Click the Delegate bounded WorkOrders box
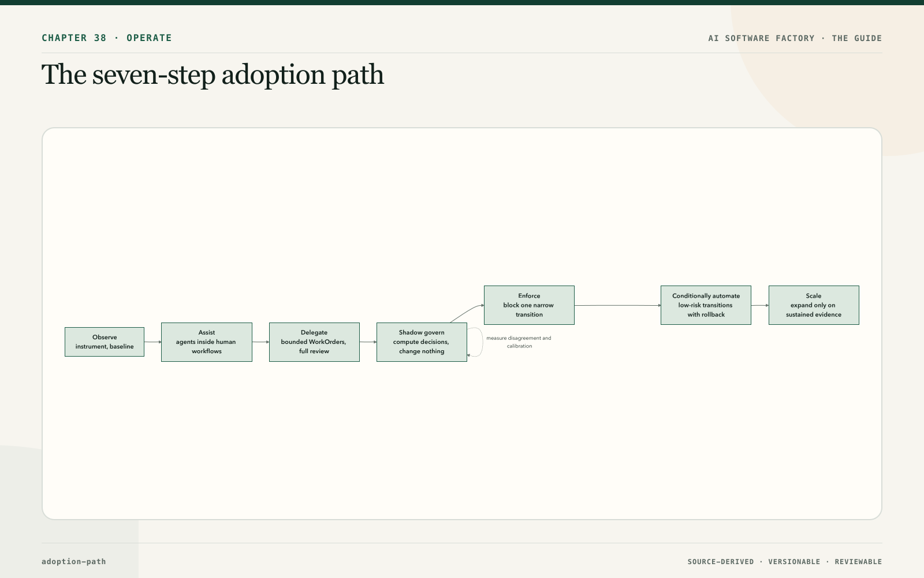Screen dimensions: 924x578 (314, 342)
